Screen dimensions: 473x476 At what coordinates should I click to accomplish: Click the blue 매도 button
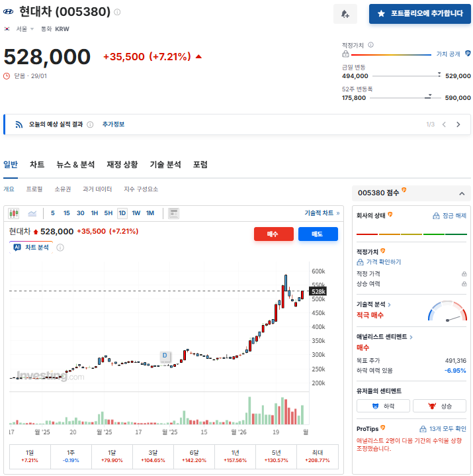(x=318, y=234)
